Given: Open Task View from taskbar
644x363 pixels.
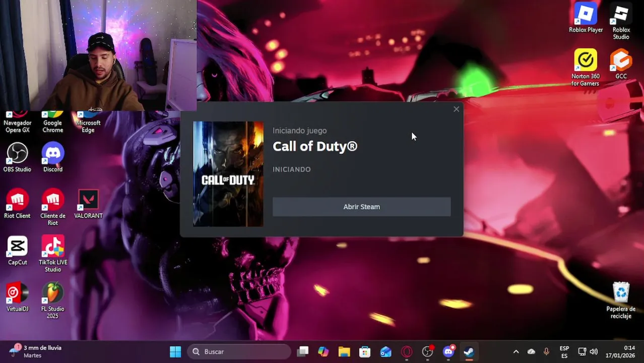Looking at the screenshot, I should click(x=302, y=351).
